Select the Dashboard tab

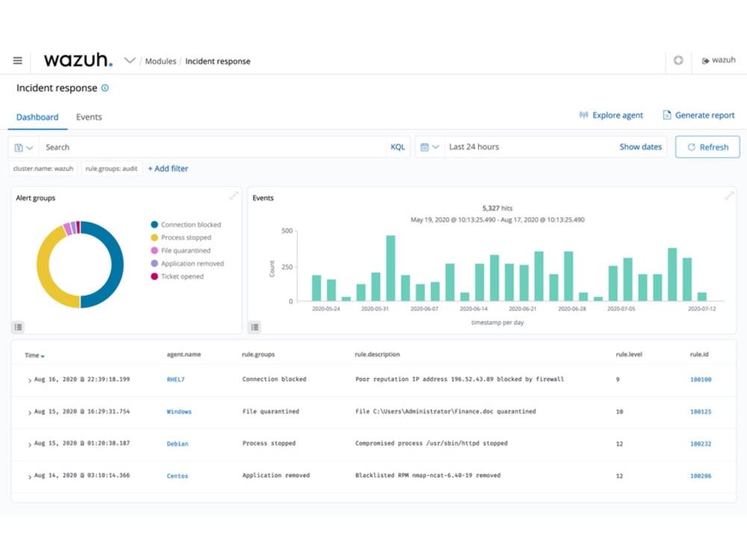(x=37, y=117)
